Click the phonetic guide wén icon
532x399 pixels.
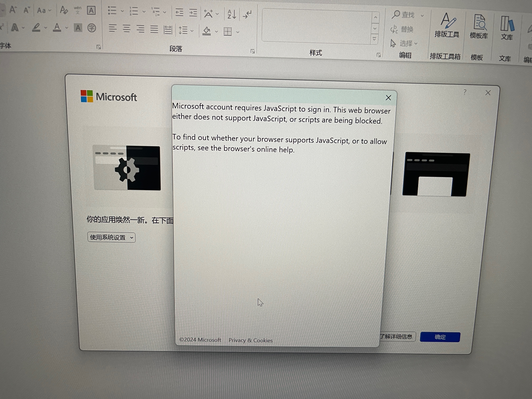pyautogui.click(x=77, y=10)
